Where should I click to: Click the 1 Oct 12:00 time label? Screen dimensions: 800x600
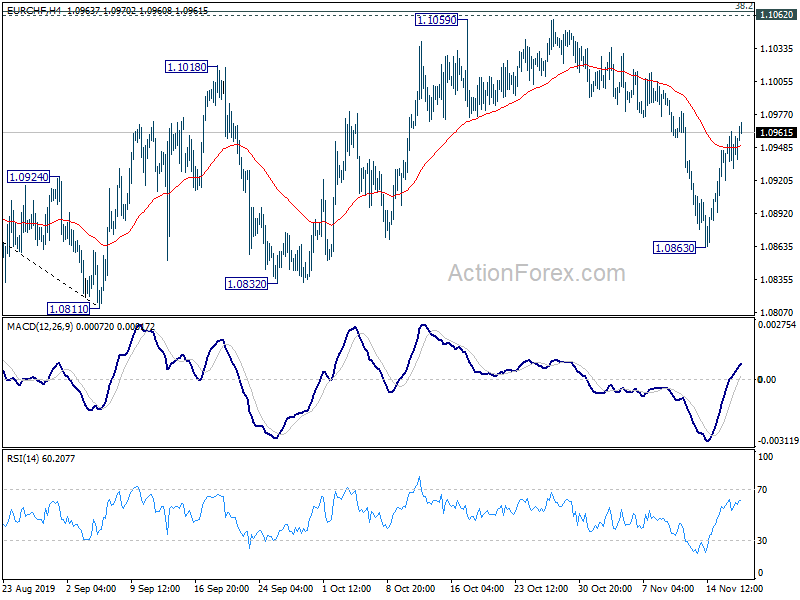tap(347, 589)
